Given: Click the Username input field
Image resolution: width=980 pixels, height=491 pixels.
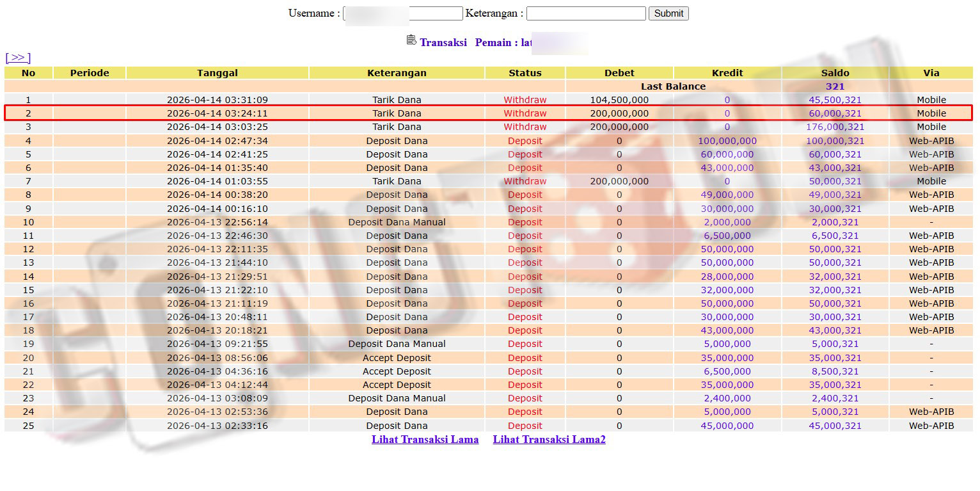Looking at the screenshot, I should pyautogui.click(x=403, y=13).
